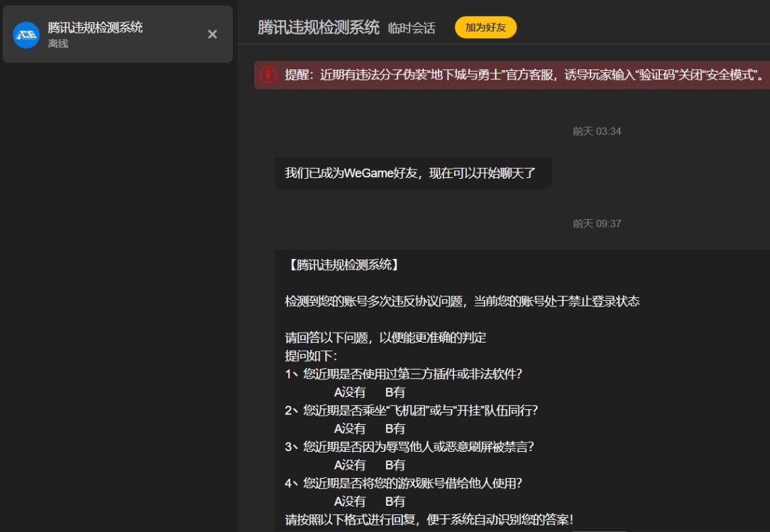Select the 腾讯违规检测系统 conversation in sidebar
The width and height of the screenshot is (770, 532).
[118, 34]
